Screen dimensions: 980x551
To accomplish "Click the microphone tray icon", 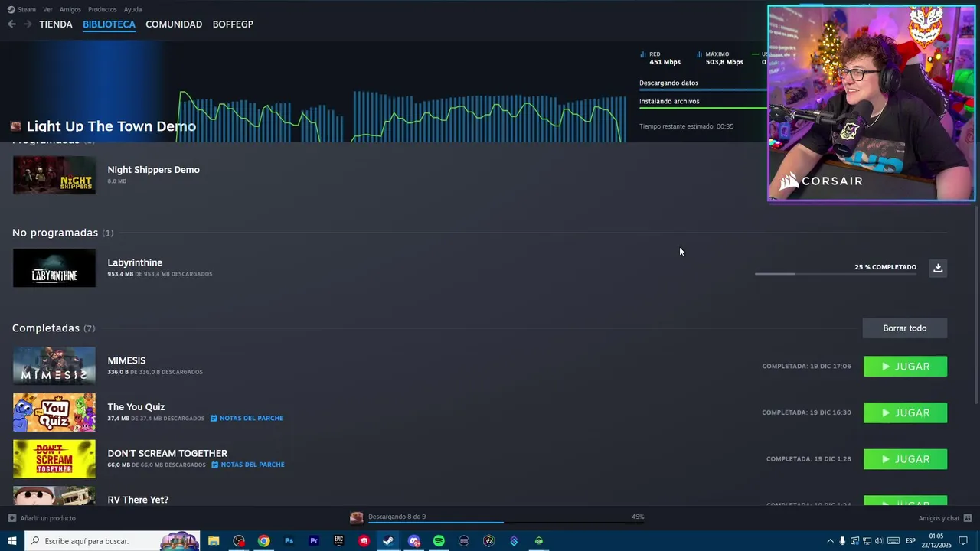I will (x=842, y=541).
